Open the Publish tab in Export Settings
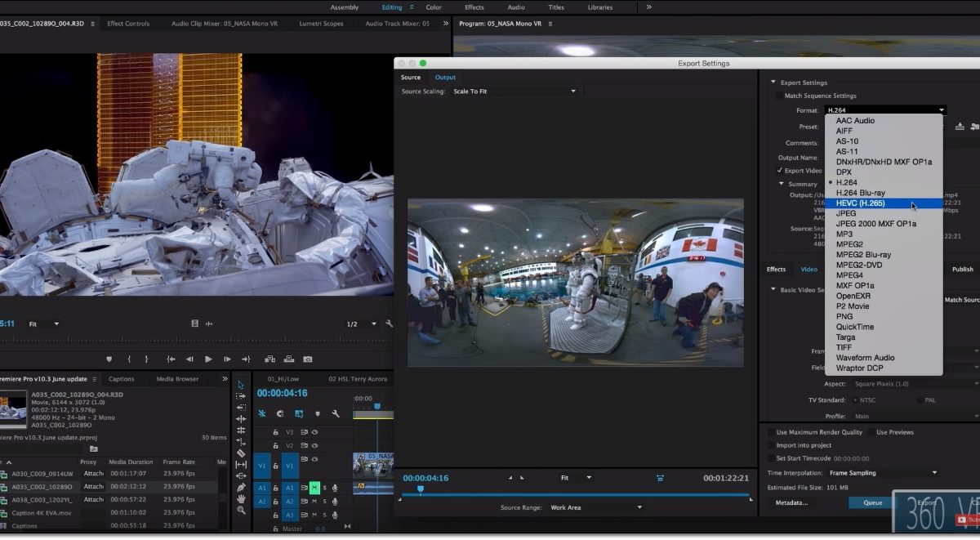980x540 pixels. (x=962, y=269)
